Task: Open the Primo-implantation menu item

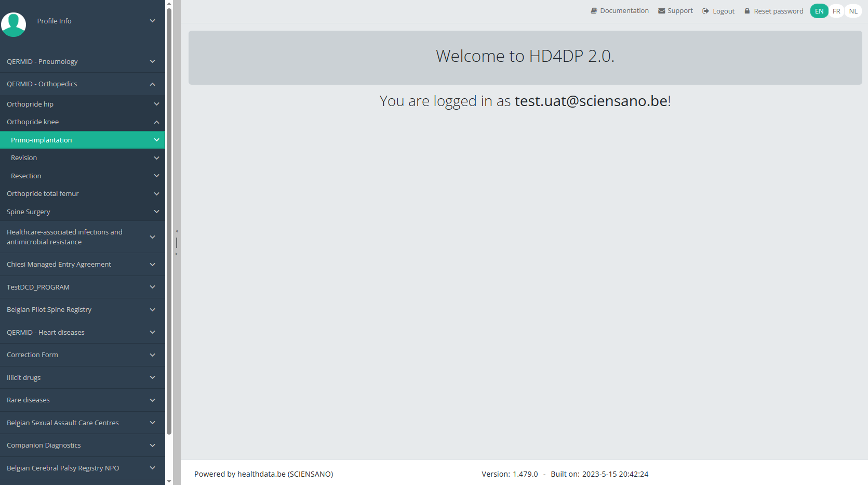Action: (x=42, y=140)
